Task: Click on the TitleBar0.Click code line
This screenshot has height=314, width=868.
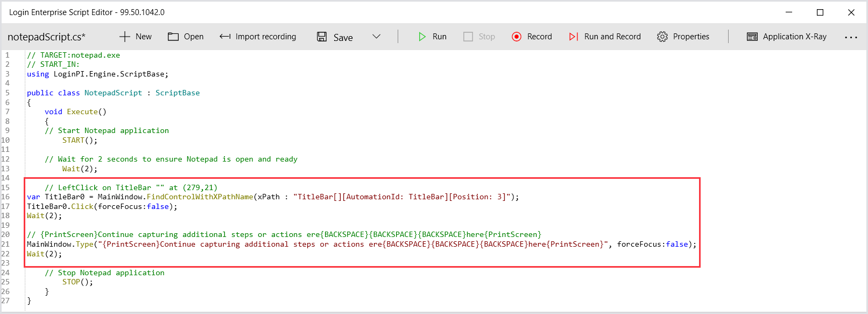Action: 102,206
